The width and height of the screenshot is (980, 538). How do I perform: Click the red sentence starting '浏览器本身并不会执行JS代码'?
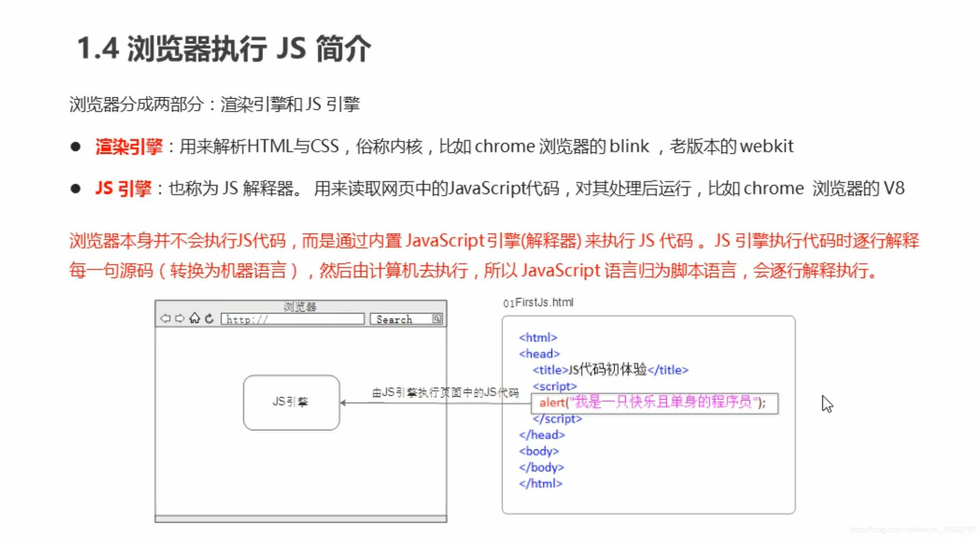pos(494,241)
